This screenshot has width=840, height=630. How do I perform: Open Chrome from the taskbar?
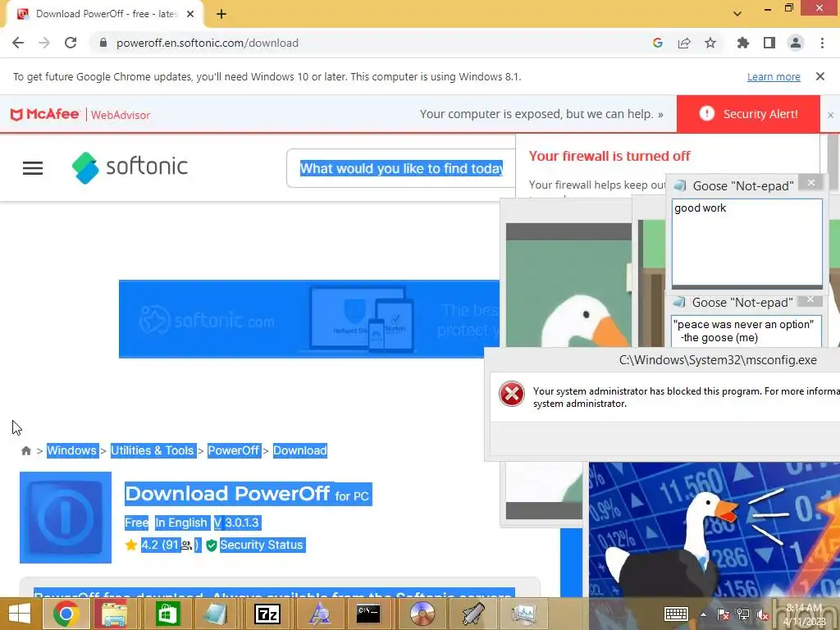point(66,614)
